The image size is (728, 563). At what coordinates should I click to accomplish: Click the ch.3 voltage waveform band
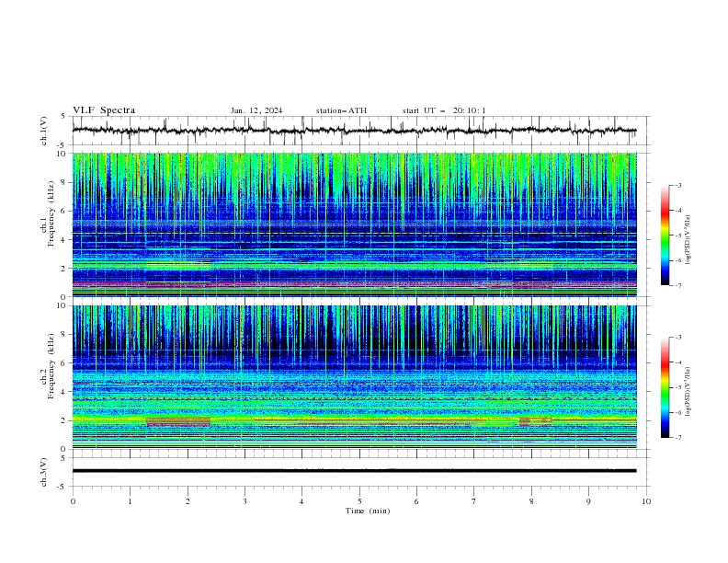click(354, 471)
